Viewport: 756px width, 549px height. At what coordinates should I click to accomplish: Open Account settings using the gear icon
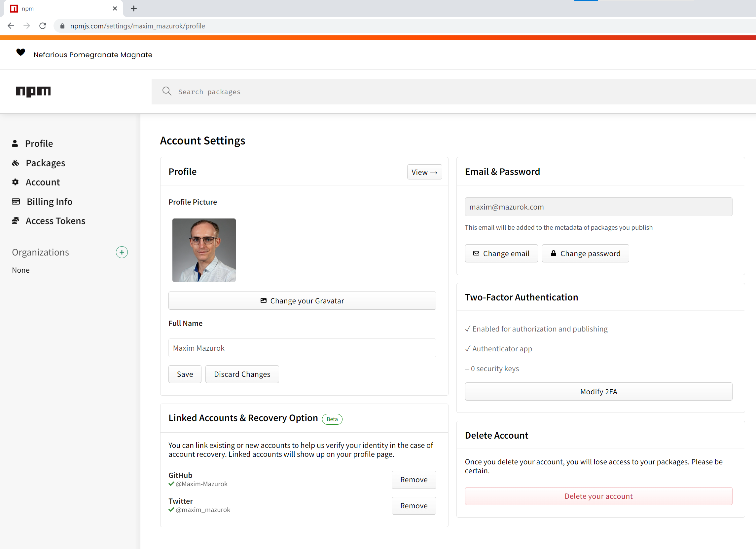(15, 182)
